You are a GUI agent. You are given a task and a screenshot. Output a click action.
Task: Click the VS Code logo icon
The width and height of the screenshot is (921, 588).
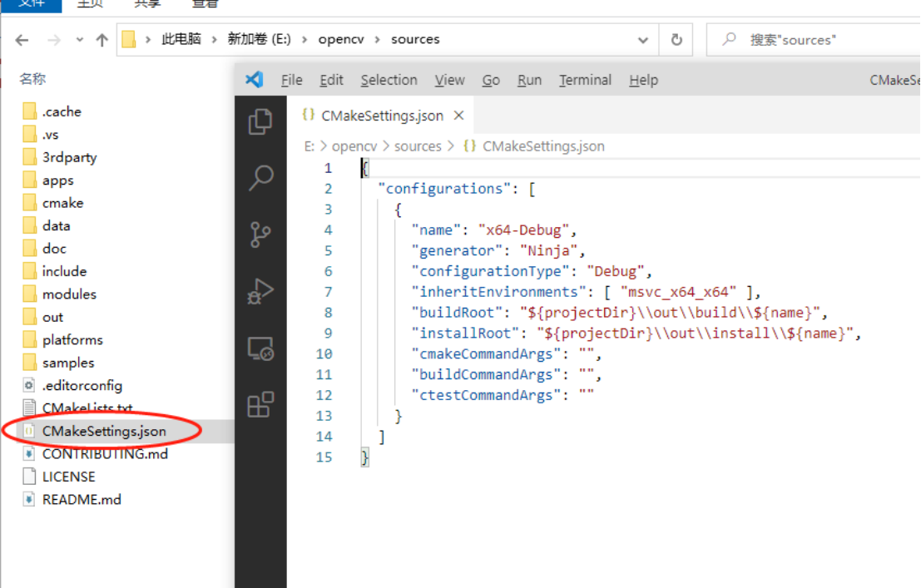[x=255, y=79]
